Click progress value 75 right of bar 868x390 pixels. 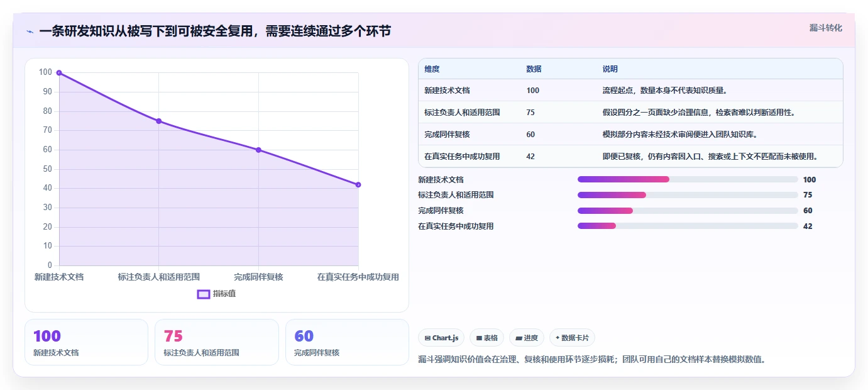tap(808, 195)
